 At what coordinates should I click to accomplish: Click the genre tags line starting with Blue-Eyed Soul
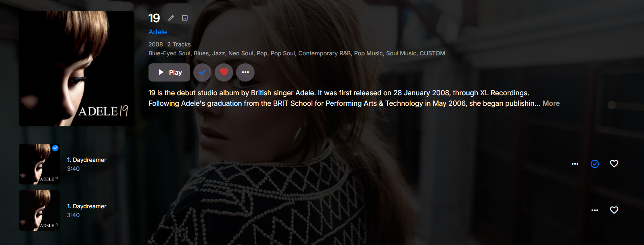(x=297, y=53)
